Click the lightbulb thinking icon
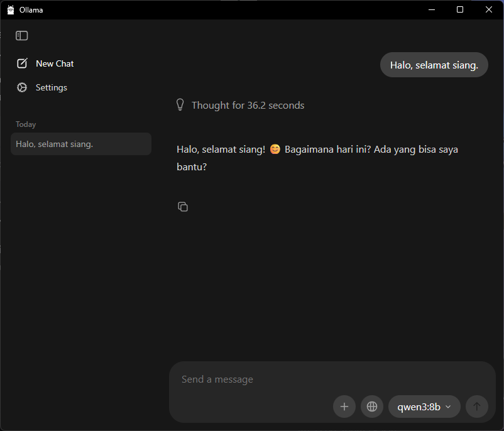Screen dimensions: 504x431 pos(180,105)
